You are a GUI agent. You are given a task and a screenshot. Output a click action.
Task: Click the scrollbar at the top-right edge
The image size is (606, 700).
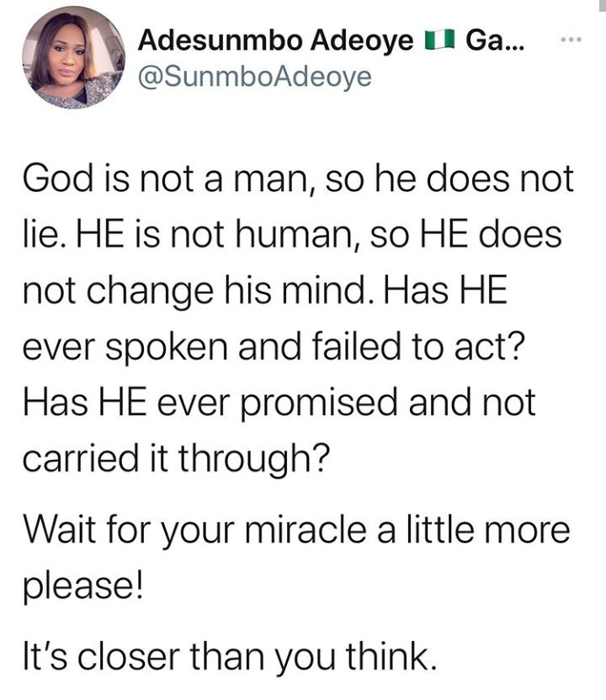coord(601,5)
